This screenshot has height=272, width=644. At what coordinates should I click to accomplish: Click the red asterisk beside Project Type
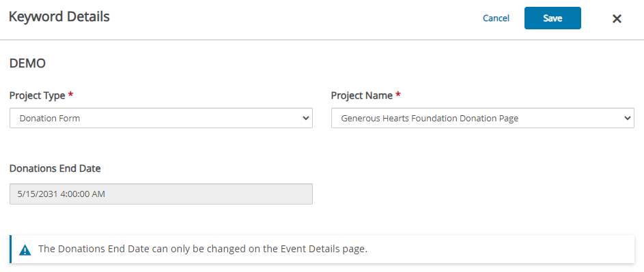pyautogui.click(x=70, y=95)
